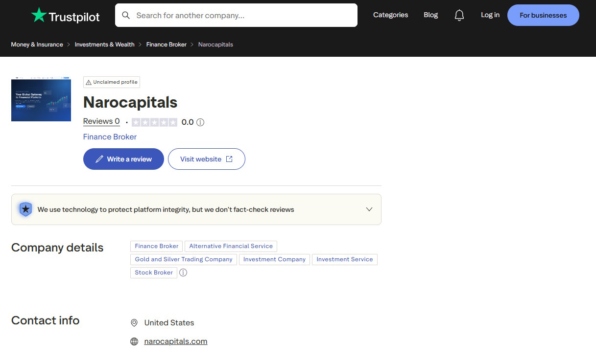This screenshot has width=596, height=364.
Task: Click the empty star rating bar
Action: [154, 122]
